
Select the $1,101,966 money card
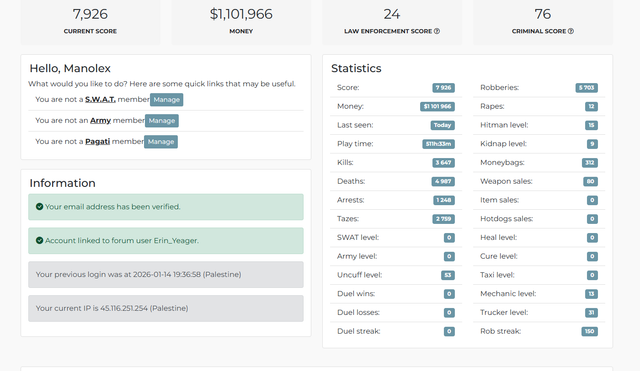click(241, 21)
